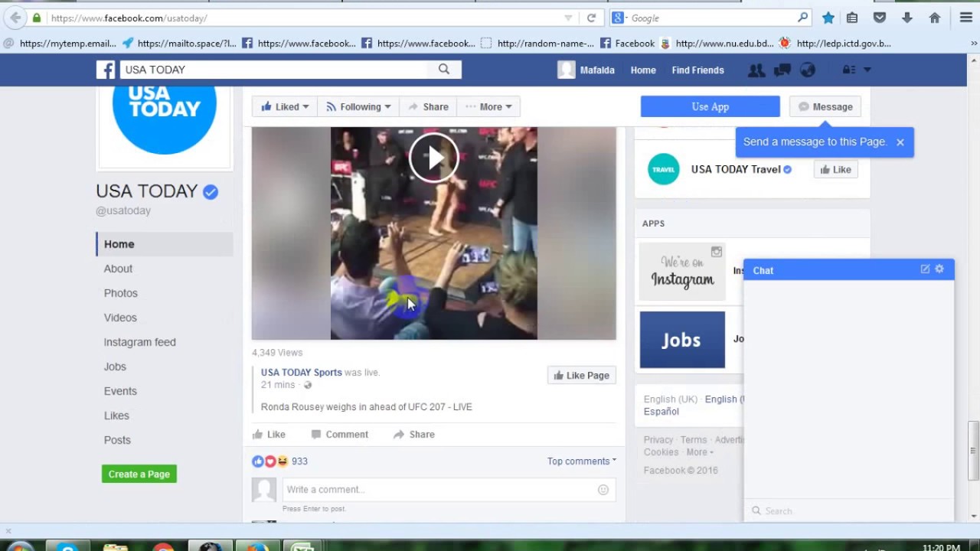Click the Pocket icon in the toolbar
The image size is (980, 551).
point(880,18)
